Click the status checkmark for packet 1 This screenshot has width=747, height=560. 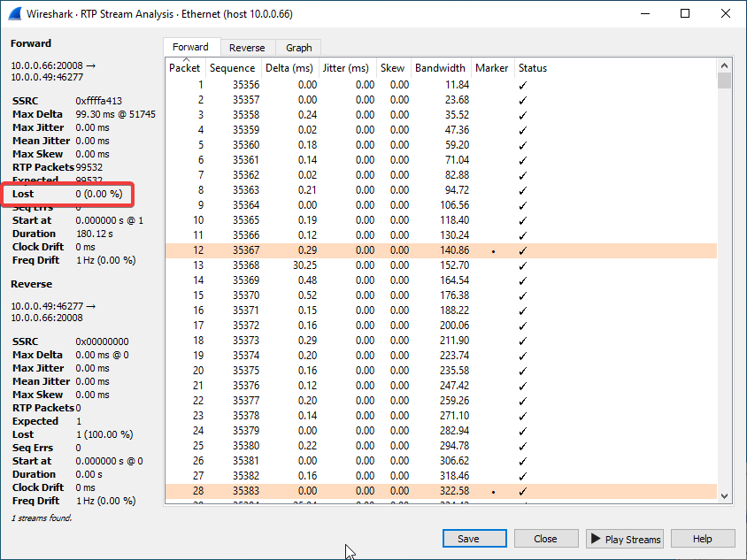point(522,85)
